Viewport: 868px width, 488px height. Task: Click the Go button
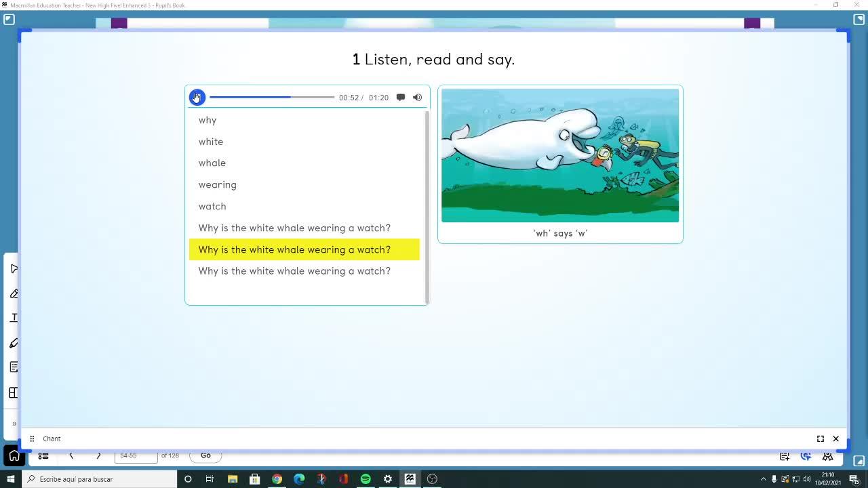pyautogui.click(x=205, y=455)
